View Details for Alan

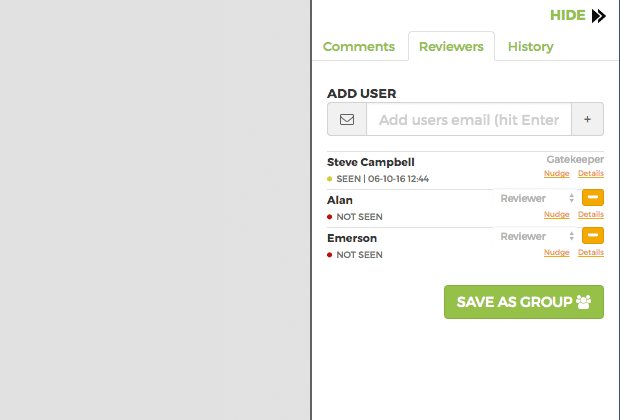591,214
